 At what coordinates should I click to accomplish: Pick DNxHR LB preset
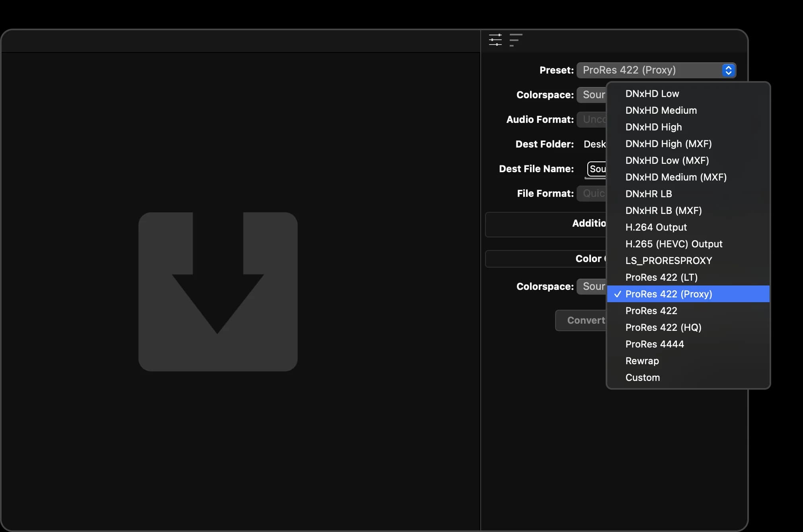click(x=688, y=194)
